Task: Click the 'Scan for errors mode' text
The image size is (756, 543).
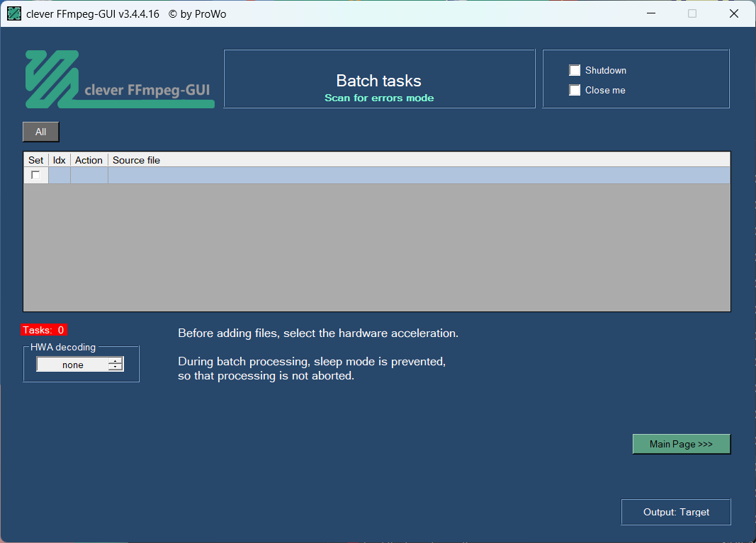Action: pyautogui.click(x=379, y=98)
